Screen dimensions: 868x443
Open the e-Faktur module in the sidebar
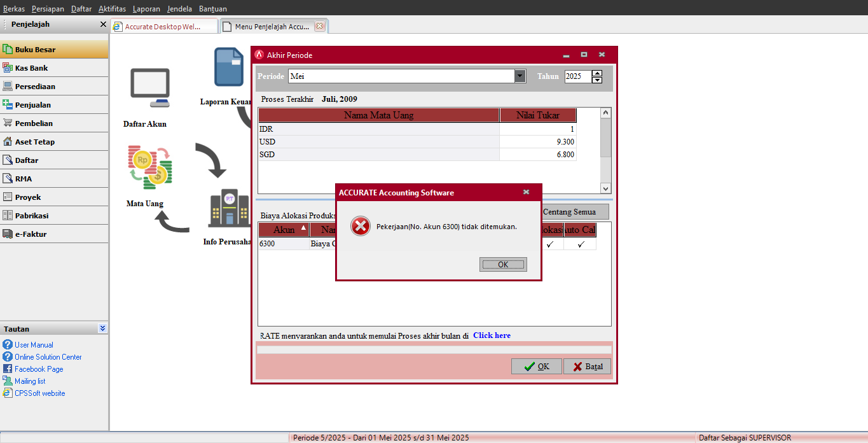click(x=31, y=234)
